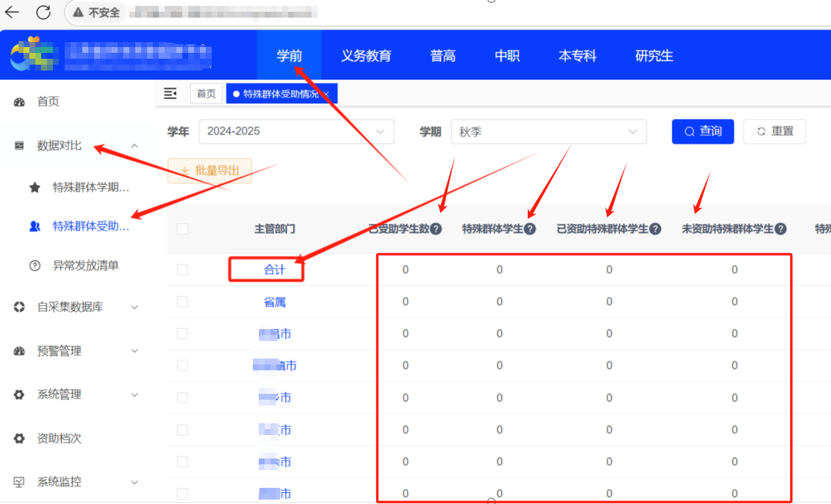
Task: Switch to the 普高 top tab
Action: click(443, 55)
